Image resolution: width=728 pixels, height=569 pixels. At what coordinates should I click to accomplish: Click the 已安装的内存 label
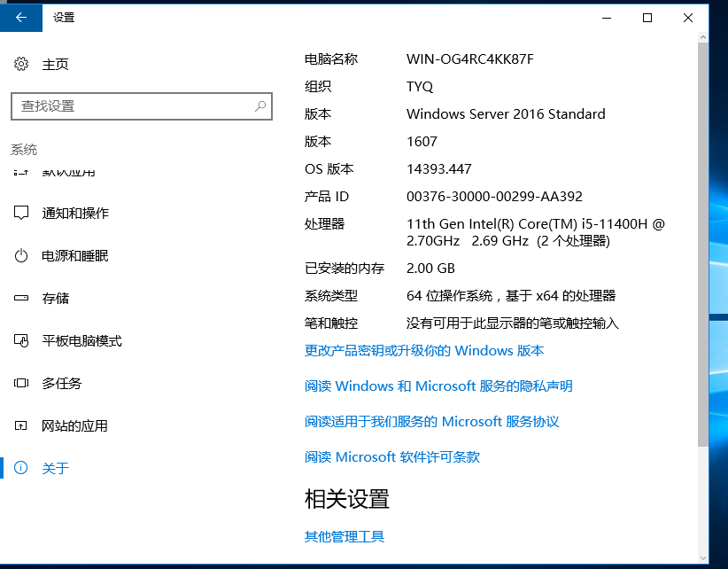click(345, 269)
